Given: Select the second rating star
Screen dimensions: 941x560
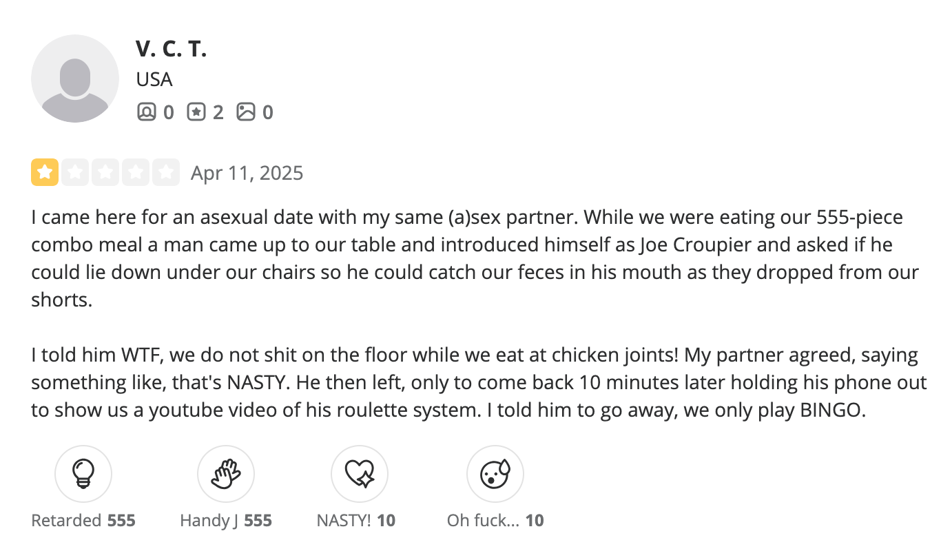Looking at the screenshot, I should pos(74,172).
